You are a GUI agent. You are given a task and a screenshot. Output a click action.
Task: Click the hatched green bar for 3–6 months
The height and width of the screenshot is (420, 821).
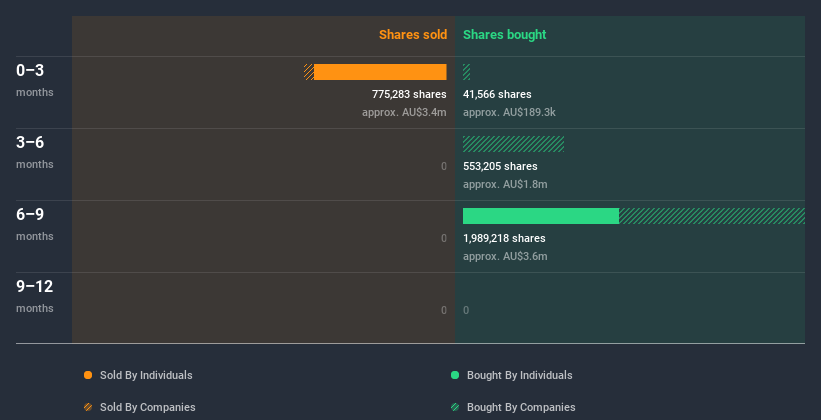514,144
